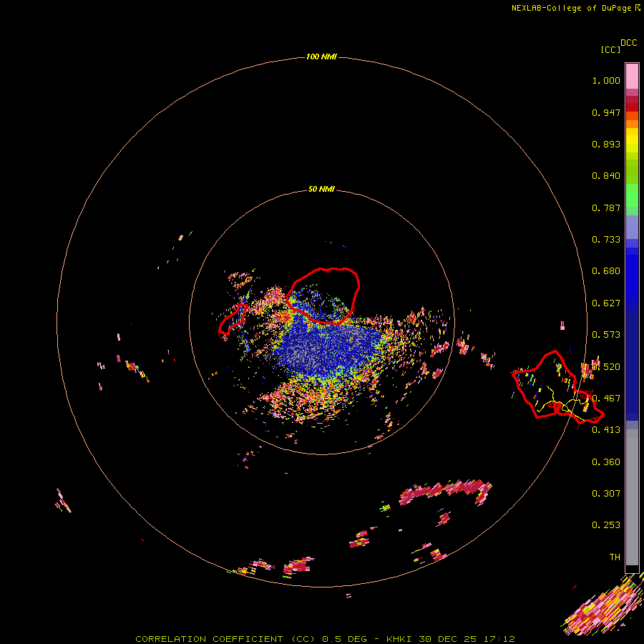The width and height of the screenshot is (644, 644).
Task: Select the 50 NMI range ring label
Action: click(x=321, y=189)
